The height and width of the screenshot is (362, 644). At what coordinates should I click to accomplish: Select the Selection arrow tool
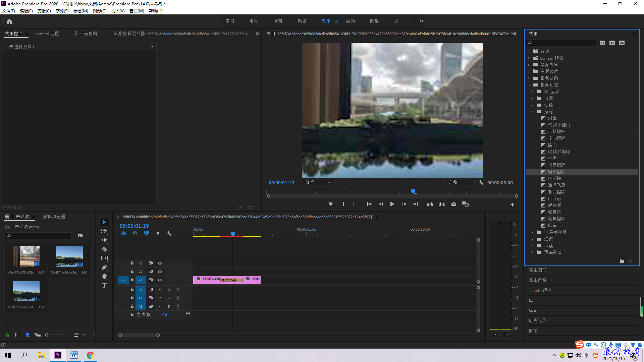(x=104, y=222)
